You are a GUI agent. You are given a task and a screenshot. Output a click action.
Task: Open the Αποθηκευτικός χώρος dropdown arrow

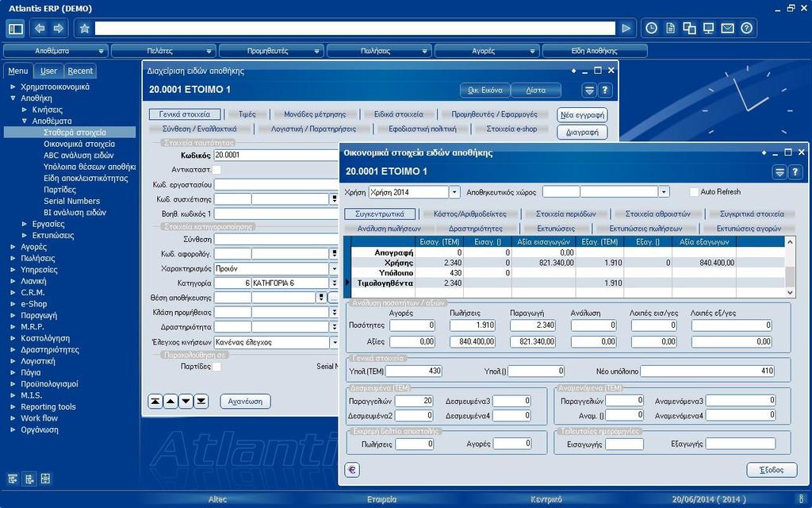[664, 192]
